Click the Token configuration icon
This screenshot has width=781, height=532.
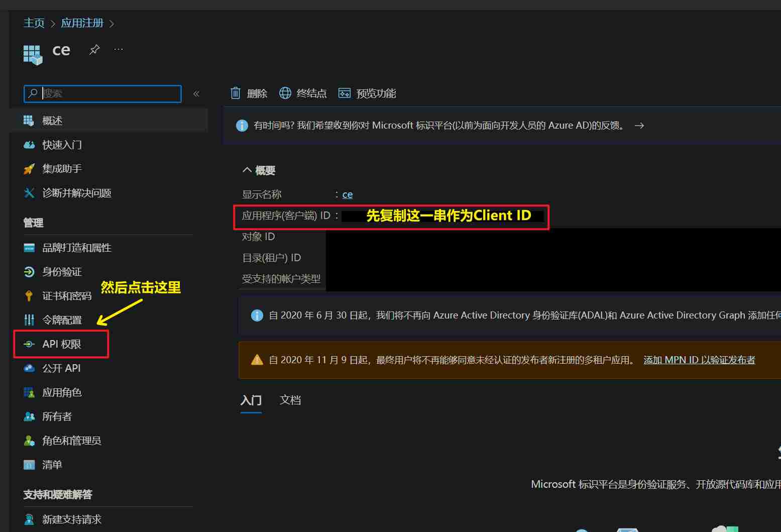pyautogui.click(x=29, y=320)
